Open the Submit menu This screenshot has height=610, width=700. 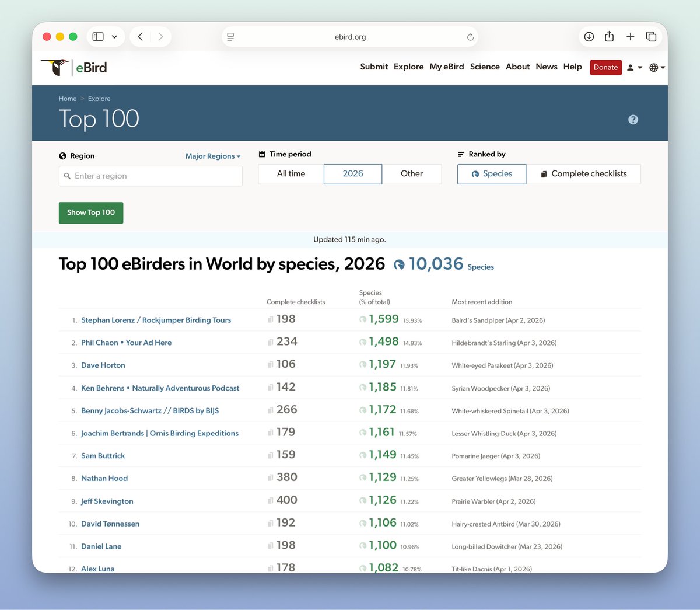coord(374,67)
